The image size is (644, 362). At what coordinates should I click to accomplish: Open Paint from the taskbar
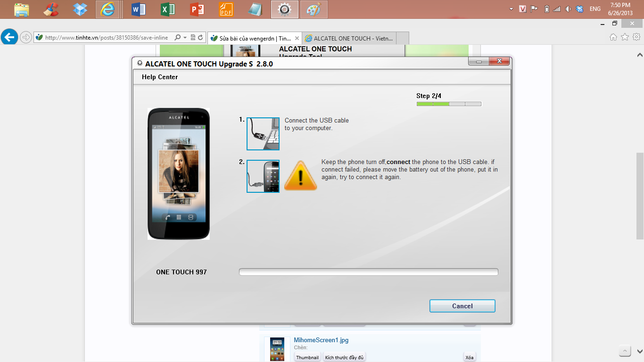coord(314,9)
